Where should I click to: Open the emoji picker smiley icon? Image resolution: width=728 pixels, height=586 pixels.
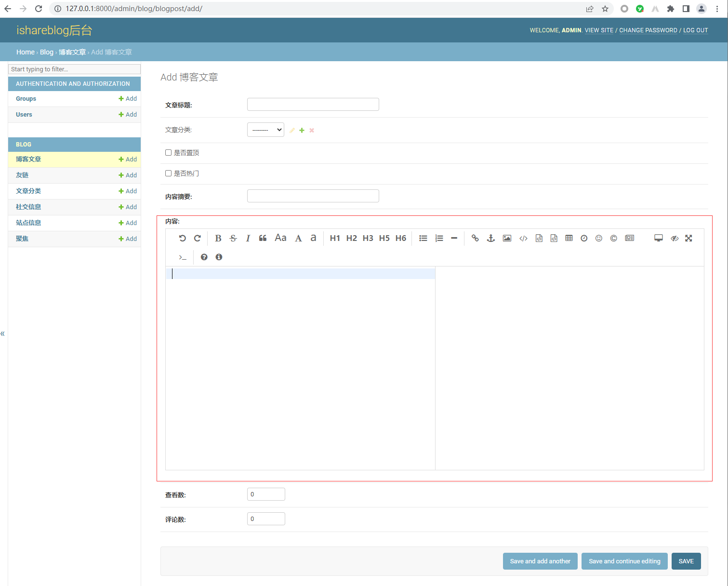[x=598, y=238]
